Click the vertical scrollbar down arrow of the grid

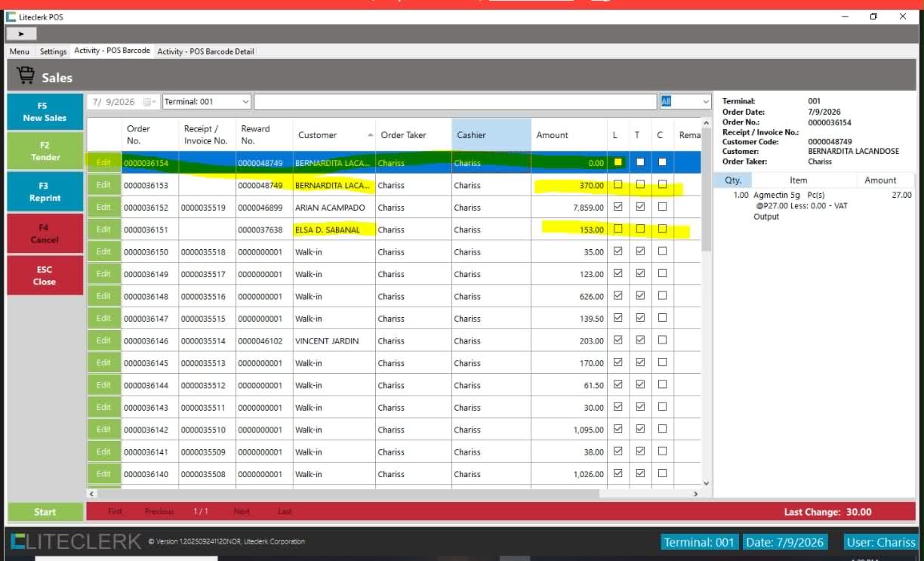click(707, 483)
